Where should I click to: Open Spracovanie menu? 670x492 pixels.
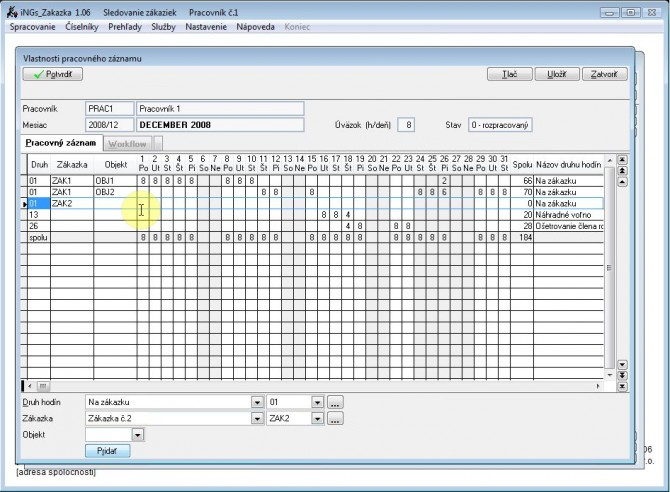click(x=32, y=27)
